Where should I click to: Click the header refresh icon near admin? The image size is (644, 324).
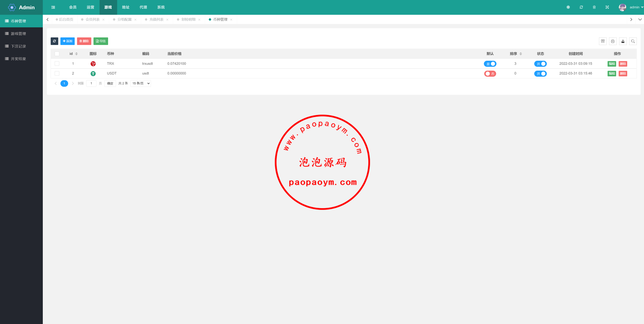click(581, 7)
